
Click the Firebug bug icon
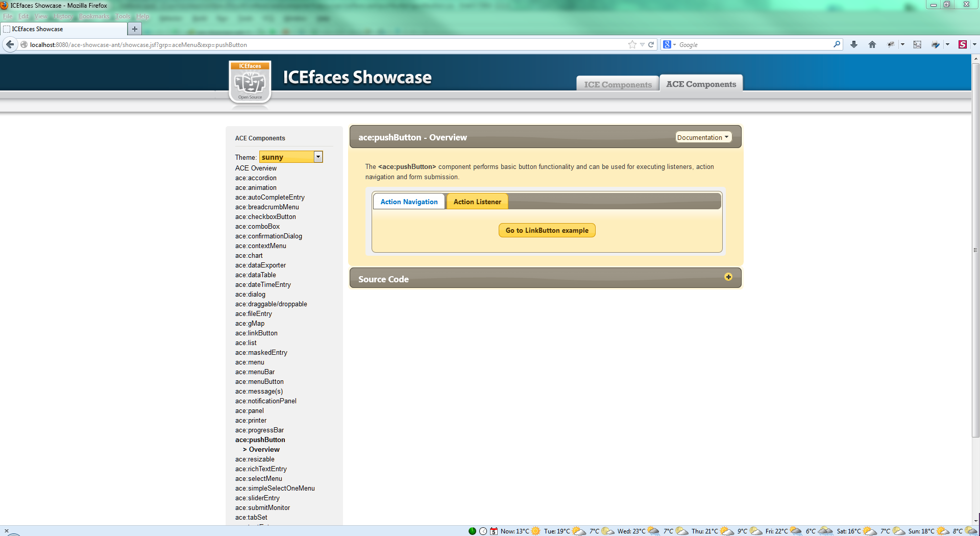click(x=891, y=44)
